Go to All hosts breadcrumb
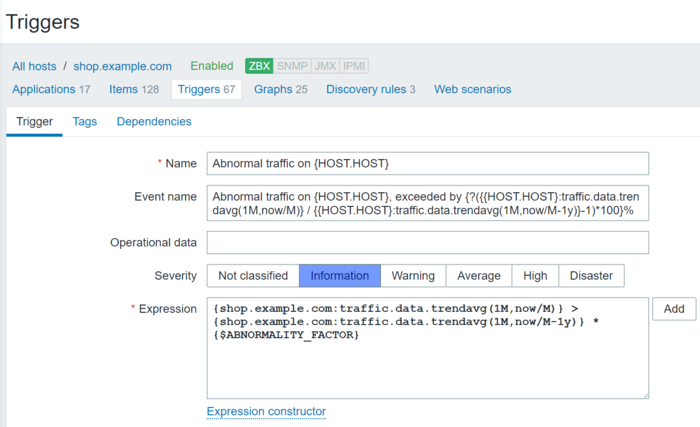Viewport: 700px width, 427px height. (34, 66)
